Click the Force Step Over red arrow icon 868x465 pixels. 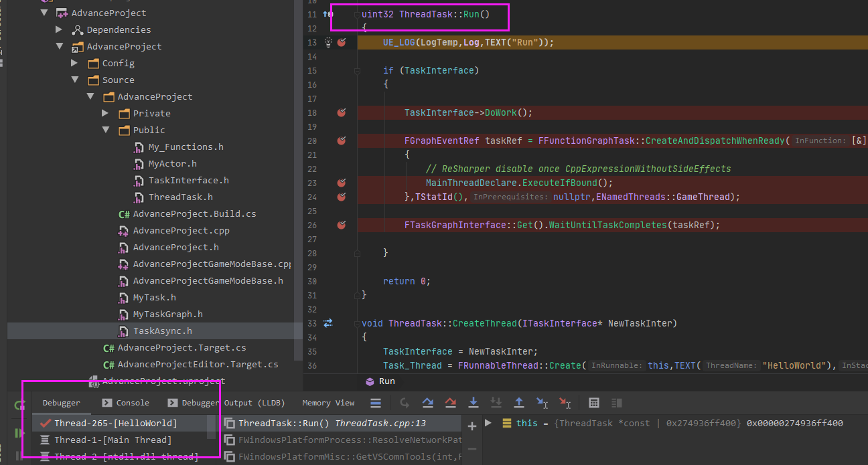point(450,403)
